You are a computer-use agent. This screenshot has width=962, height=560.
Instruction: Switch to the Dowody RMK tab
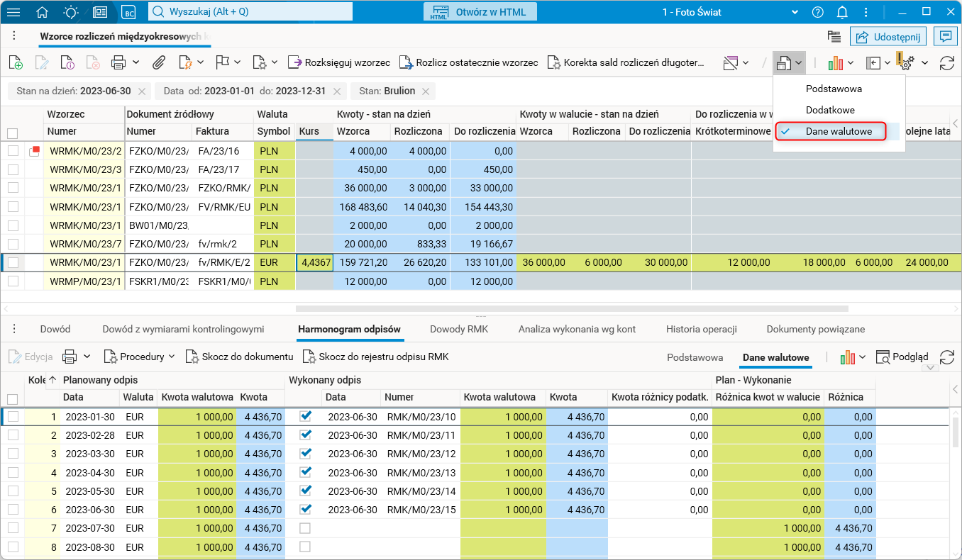pyautogui.click(x=459, y=329)
